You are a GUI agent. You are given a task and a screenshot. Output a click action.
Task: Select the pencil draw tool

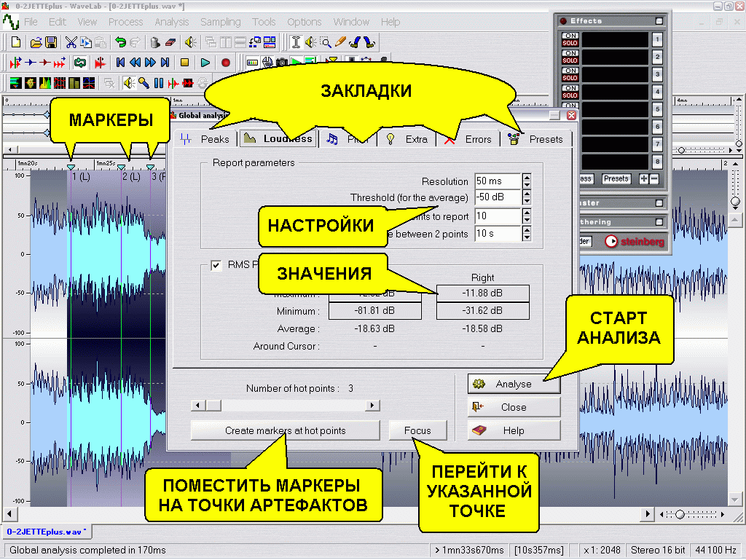(x=340, y=42)
